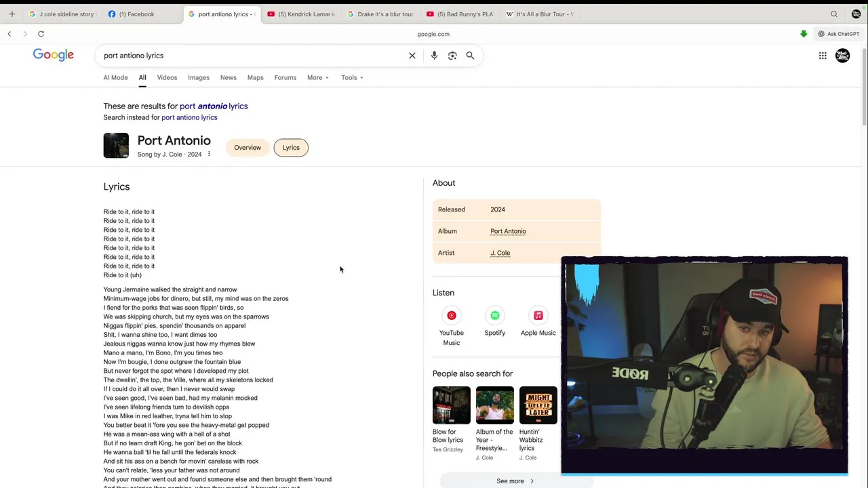Select the Overview chip
This screenshot has width=868, height=488.
248,148
